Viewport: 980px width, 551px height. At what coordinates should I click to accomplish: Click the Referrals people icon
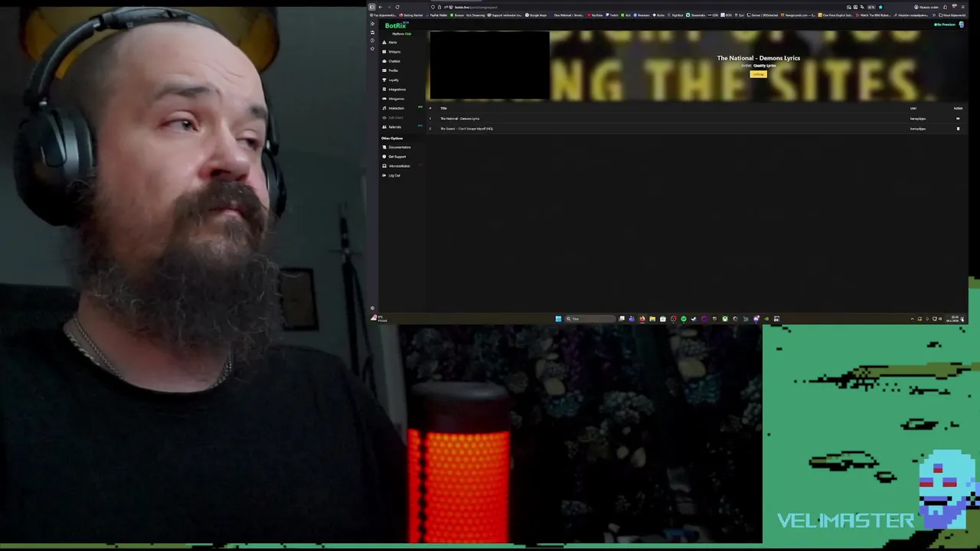(x=384, y=127)
